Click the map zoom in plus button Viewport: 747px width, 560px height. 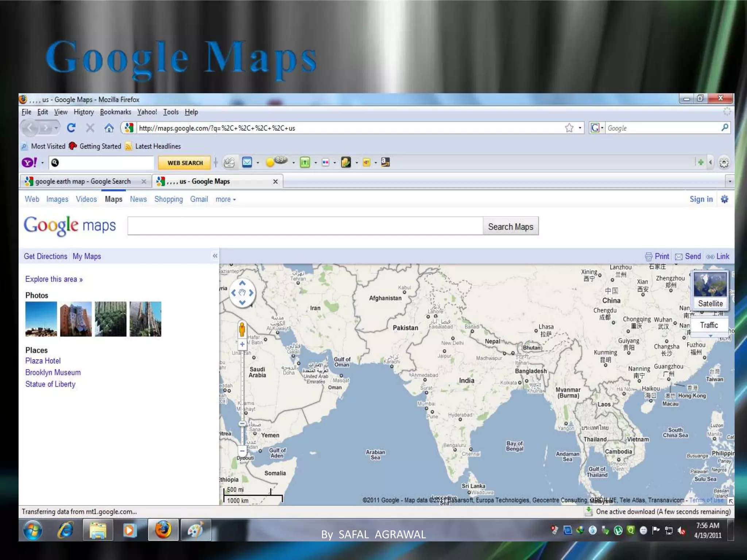pos(242,344)
